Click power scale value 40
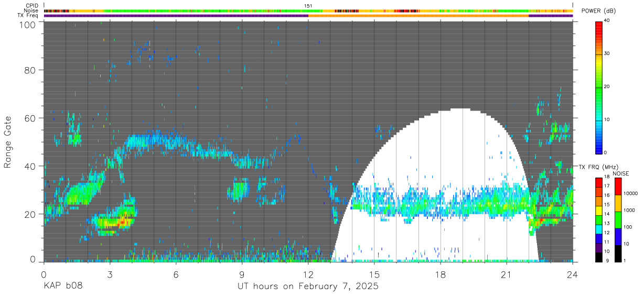The width and height of the screenshot is (644, 297). pos(607,21)
